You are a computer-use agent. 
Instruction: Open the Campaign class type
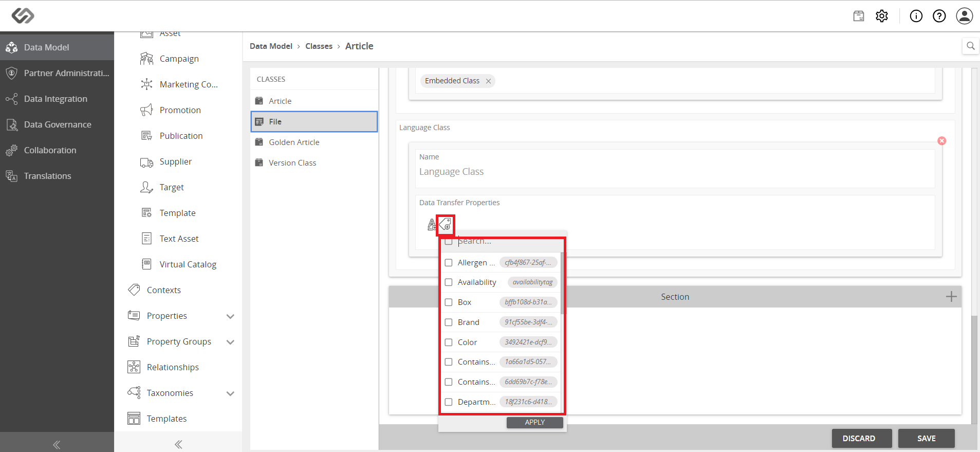178,59
